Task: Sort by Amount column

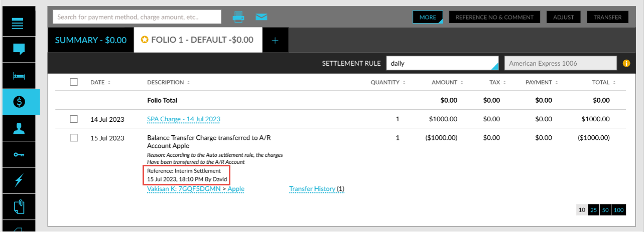Action: (447, 82)
